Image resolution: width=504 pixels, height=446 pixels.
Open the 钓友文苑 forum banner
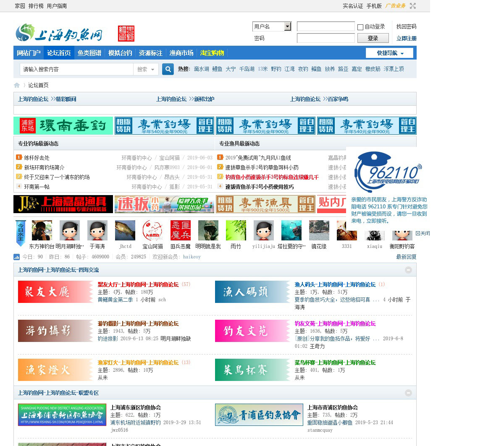click(253, 331)
